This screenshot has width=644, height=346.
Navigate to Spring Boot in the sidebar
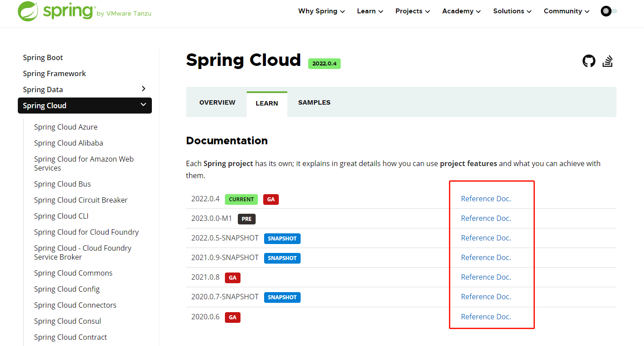[x=43, y=57]
